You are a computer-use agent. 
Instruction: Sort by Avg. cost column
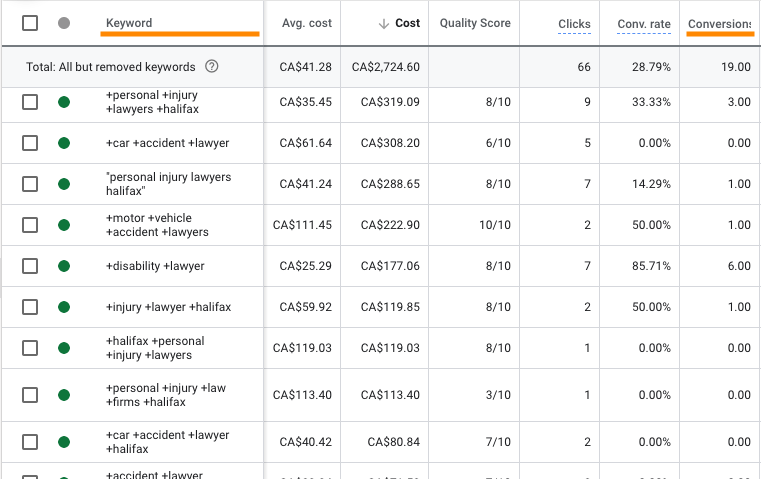point(307,23)
